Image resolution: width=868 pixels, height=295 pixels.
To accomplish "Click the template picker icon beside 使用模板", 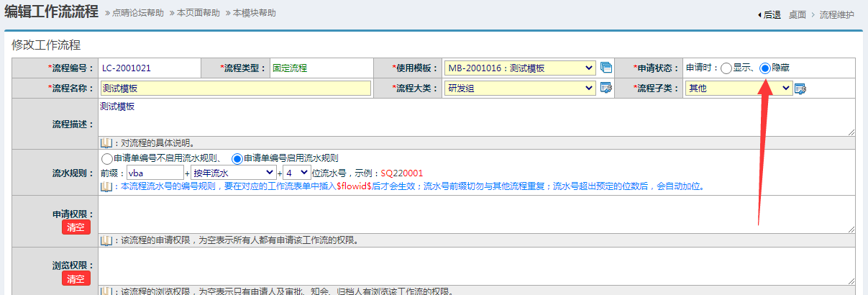I will tap(606, 68).
